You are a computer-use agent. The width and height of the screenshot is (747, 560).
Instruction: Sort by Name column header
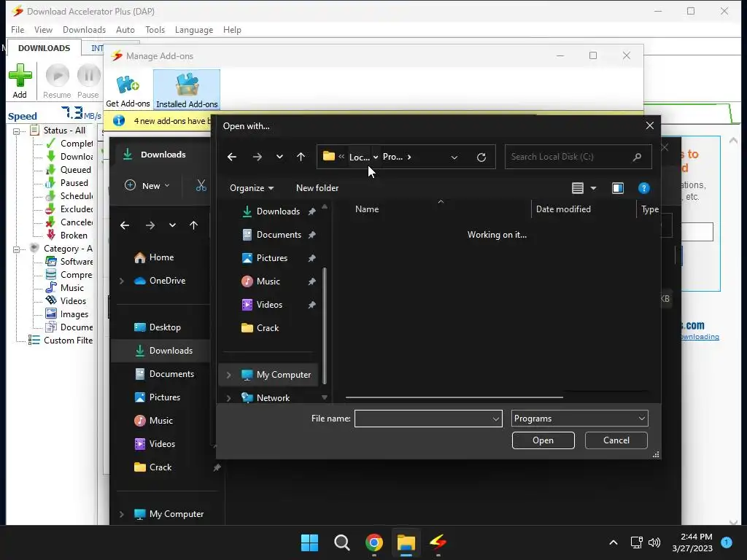tap(367, 209)
